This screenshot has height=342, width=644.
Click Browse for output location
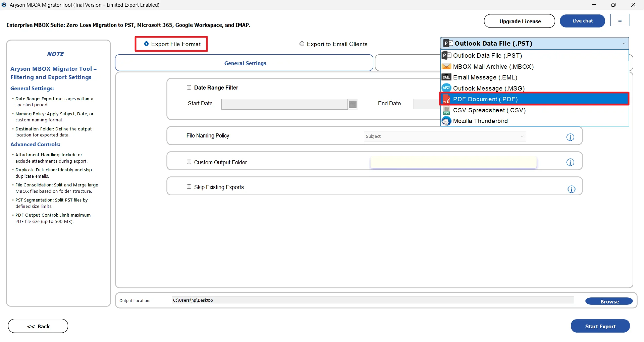click(609, 301)
